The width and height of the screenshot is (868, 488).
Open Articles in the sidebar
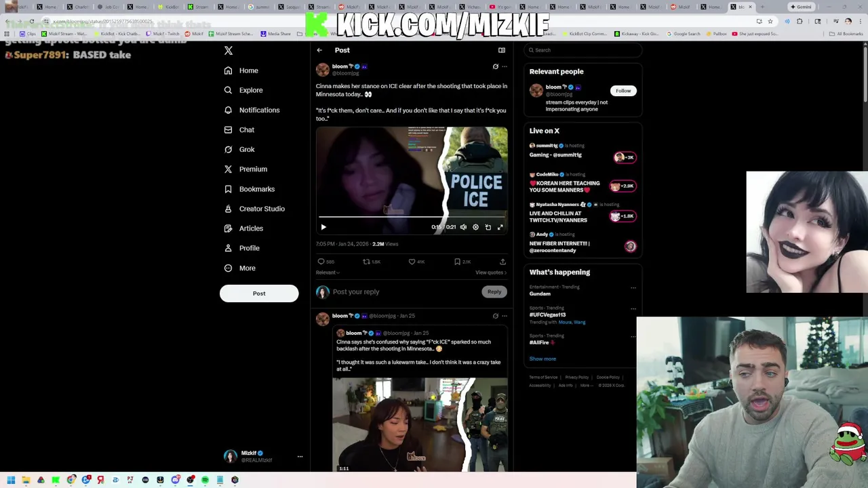243,228
